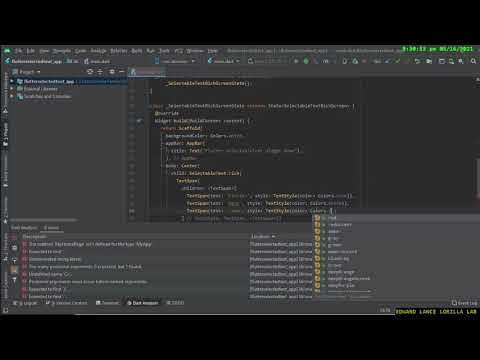Viewport: 480px width, 360px height.
Task: Open the Help menu
Action: [x=213, y=51]
